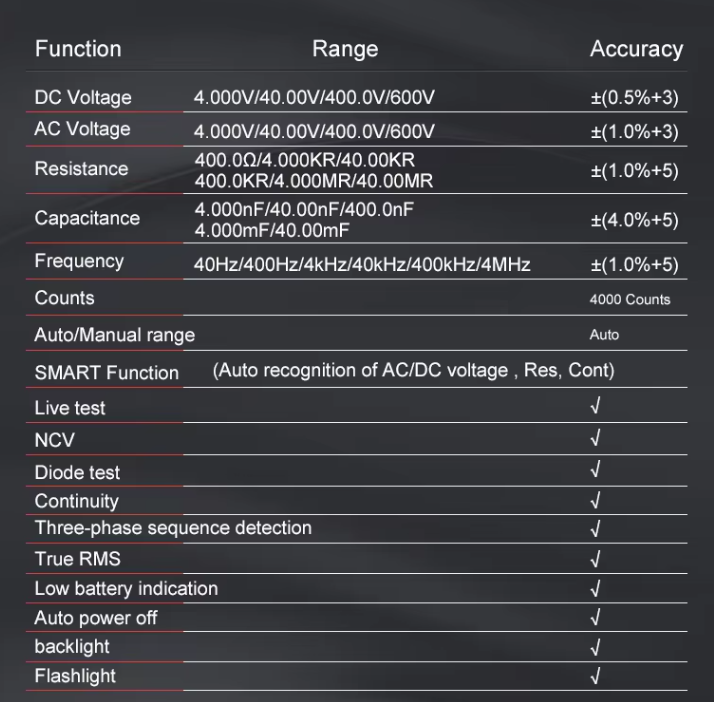Screen dimensions: 714x702
Task: Click the 4000 Counts value
Action: pyautogui.click(x=630, y=299)
